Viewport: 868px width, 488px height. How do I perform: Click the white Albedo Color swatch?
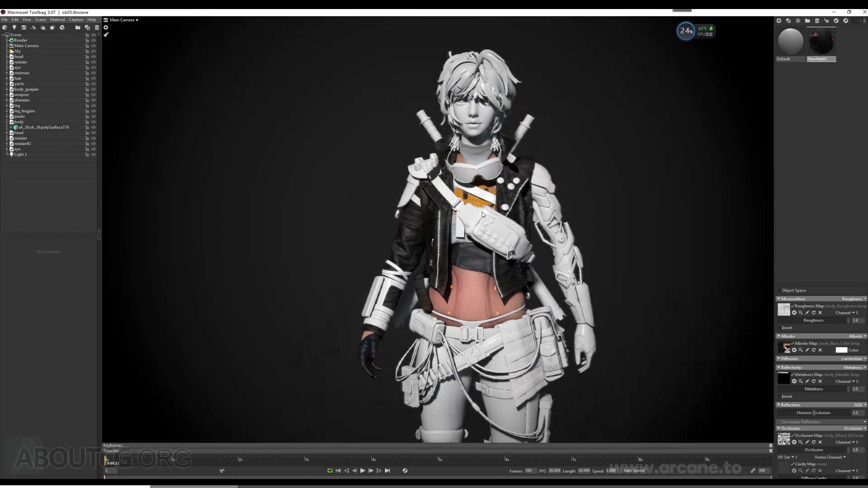coord(841,350)
